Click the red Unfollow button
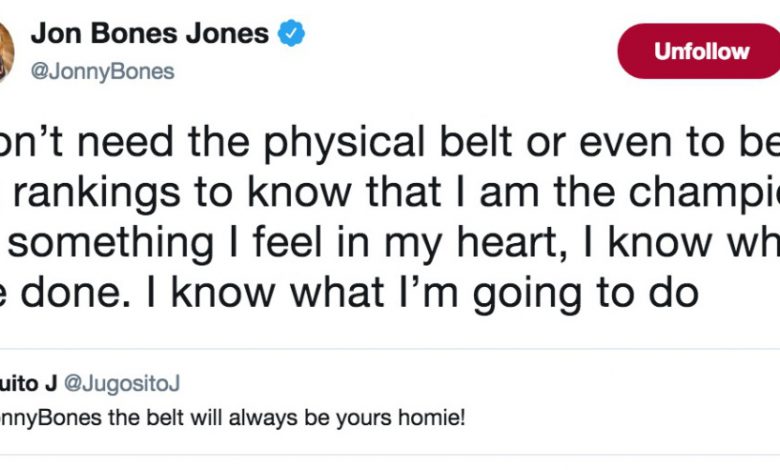Viewport: 780px width, 470px height. (x=699, y=51)
